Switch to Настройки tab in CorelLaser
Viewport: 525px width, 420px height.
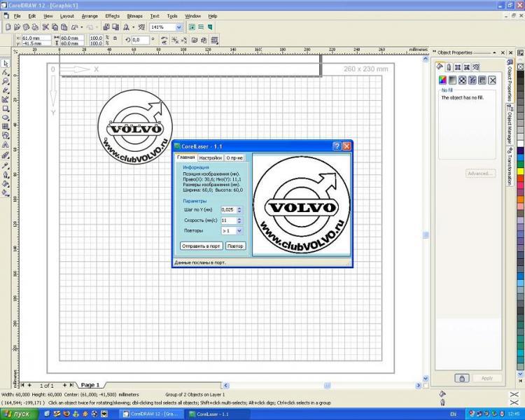point(210,157)
